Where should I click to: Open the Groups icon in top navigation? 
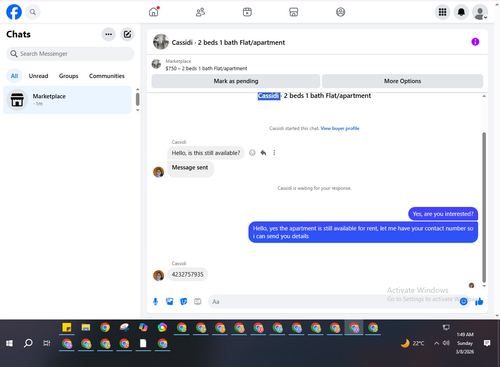(x=340, y=12)
